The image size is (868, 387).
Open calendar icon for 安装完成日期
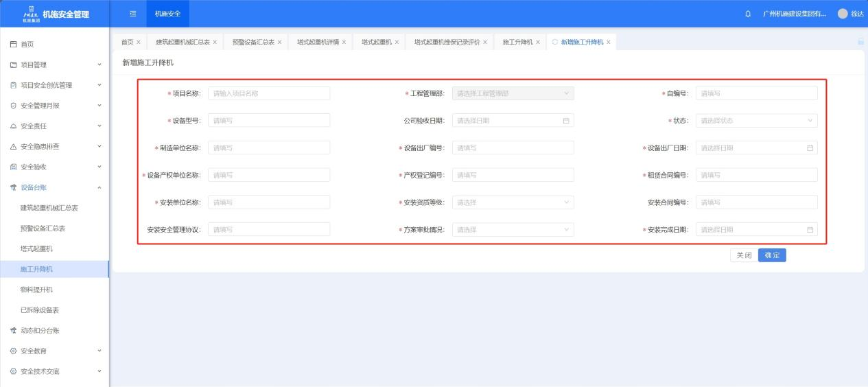point(810,230)
